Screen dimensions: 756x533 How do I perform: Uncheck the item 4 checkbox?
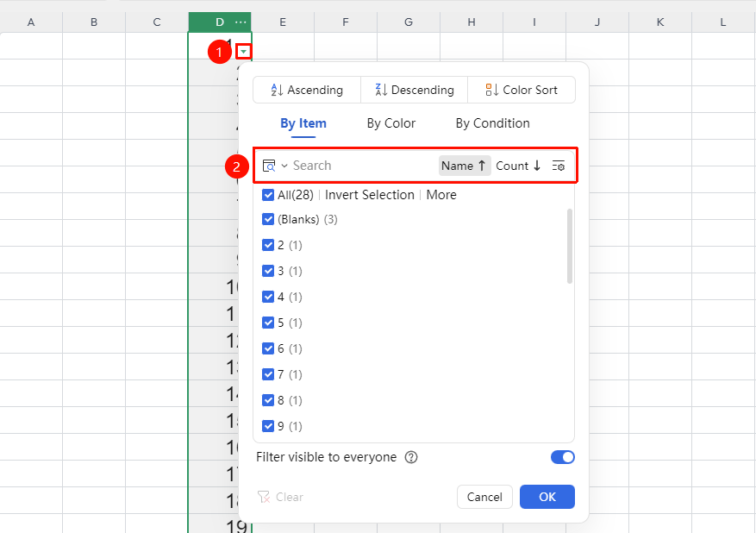268,297
